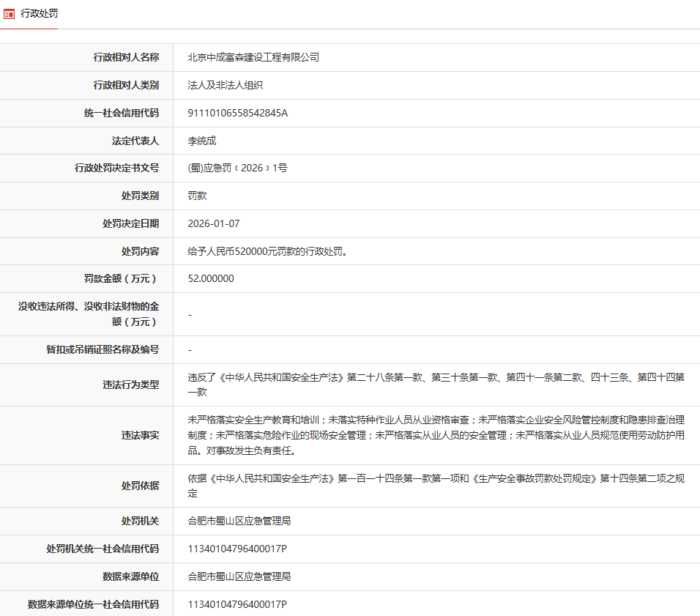The width and height of the screenshot is (700, 616).
Task: Click the date 2026-01-07
Action: point(213,223)
